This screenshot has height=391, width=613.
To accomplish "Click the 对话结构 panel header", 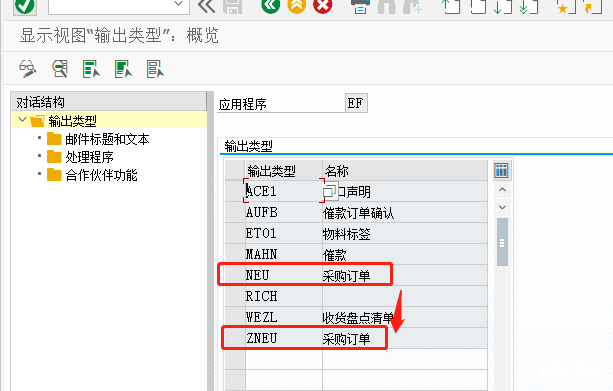I will point(109,102).
